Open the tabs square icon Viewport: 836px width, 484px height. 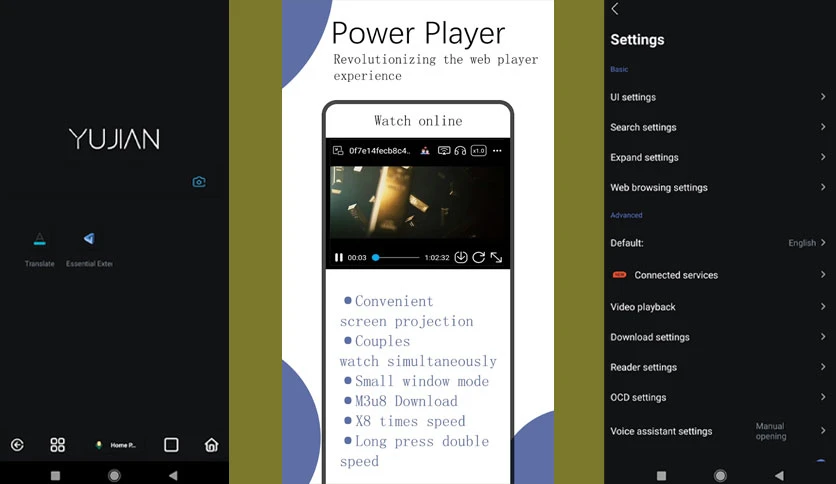171,445
